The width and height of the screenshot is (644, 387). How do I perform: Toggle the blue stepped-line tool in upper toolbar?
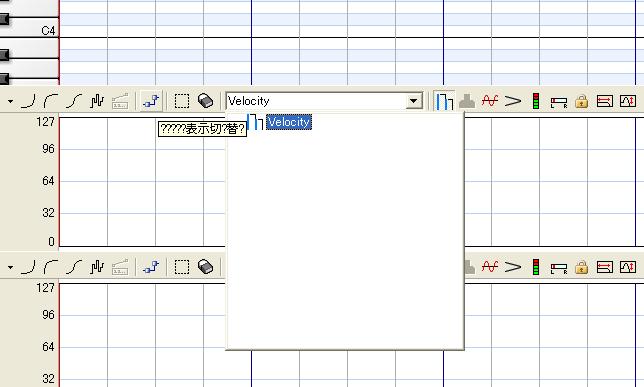151,101
